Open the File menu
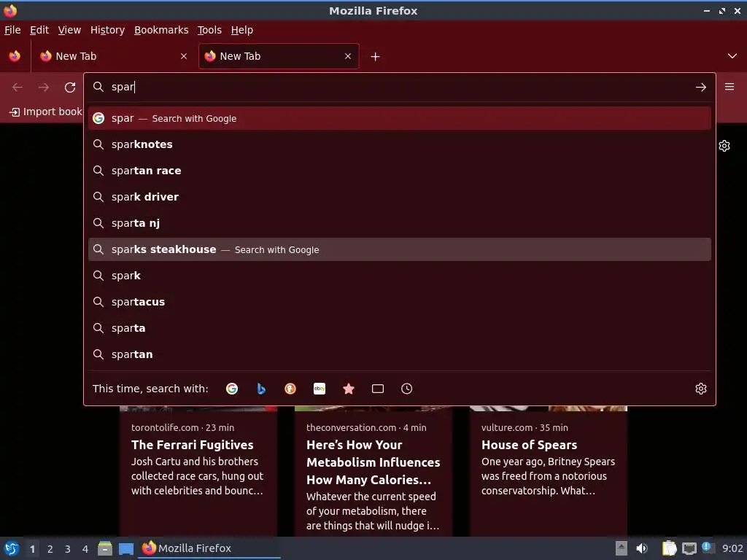Image resolution: width=747 pixels, height=560 pixels. tap(12, 30)
